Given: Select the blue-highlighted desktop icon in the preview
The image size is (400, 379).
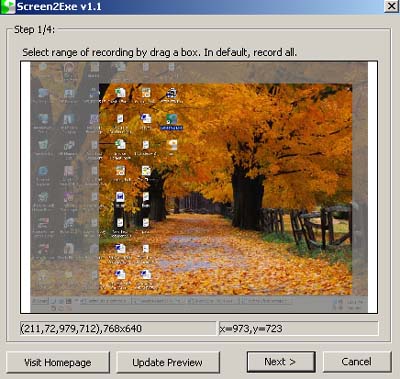Looking at the screenshot, I should (x=171, y=122).
